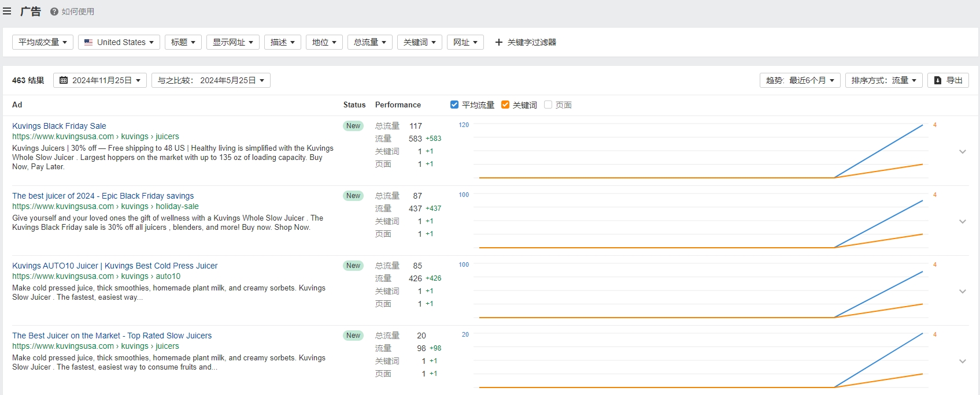Expand the Kuvings AUTO10 Juicer row
The image size is (980, 395).
click(x=963, y=291)
